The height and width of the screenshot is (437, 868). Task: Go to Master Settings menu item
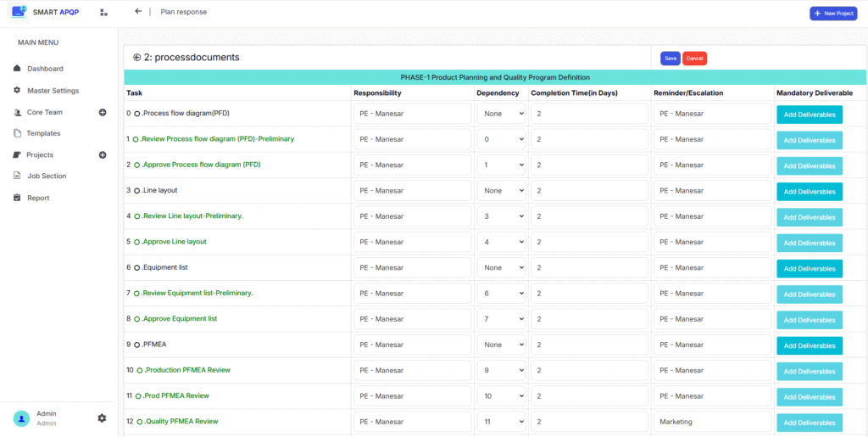(x=53, y=91)
